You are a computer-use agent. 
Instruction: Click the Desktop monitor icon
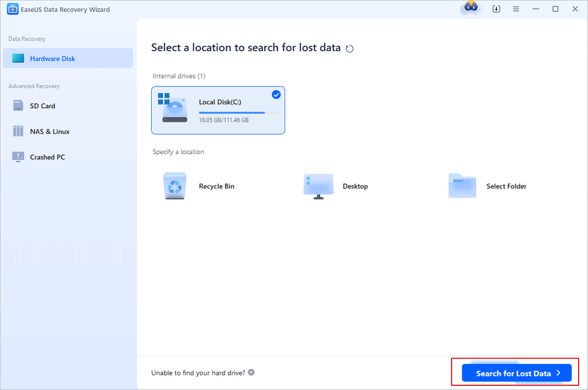click(318, 186)
